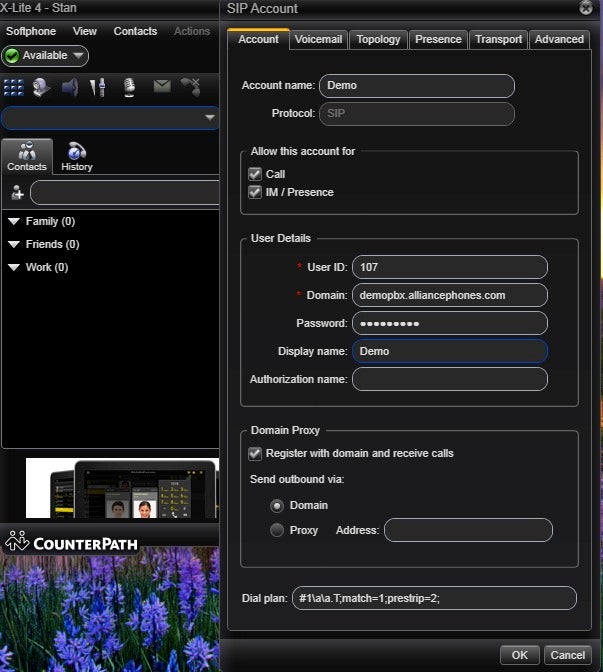The height and width of the screenshot is (672, 603).
Task: Select the Domain radio button
Action: pyautogui.click(x=277, y=506)
